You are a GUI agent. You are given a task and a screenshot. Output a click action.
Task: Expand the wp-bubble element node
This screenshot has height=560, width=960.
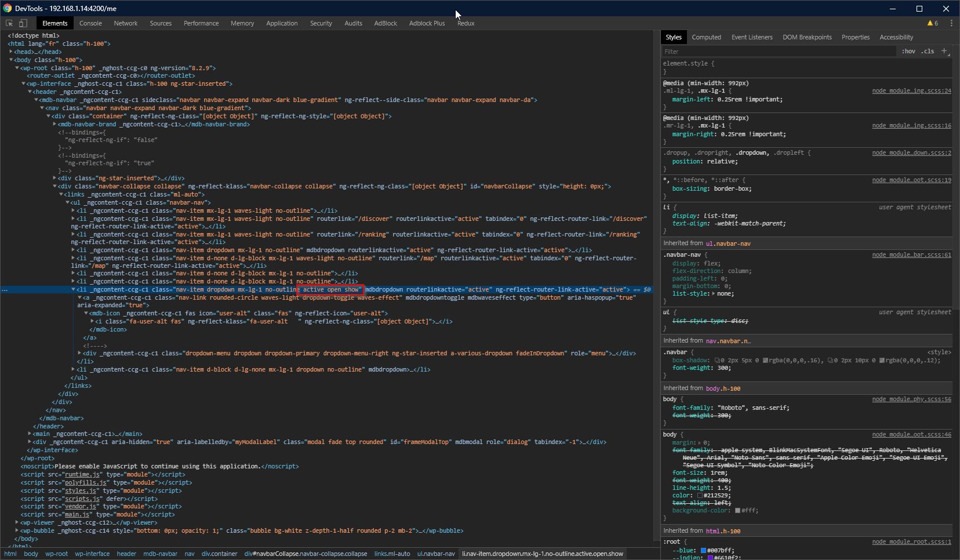[17, 530]
